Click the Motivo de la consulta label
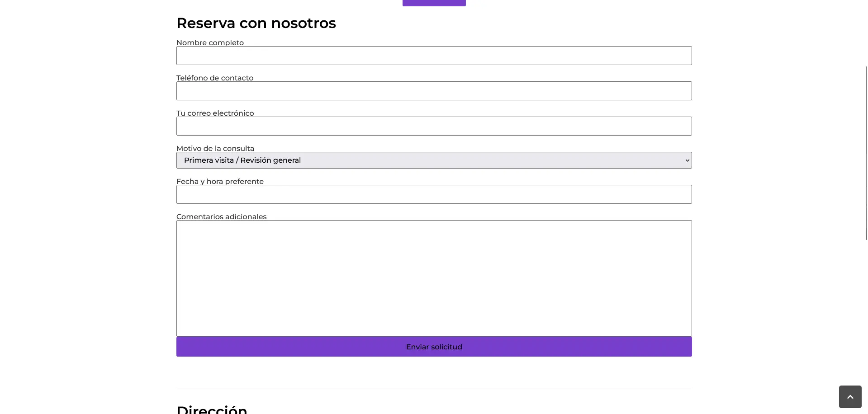The image size is (868, 414). click(215, 148)
